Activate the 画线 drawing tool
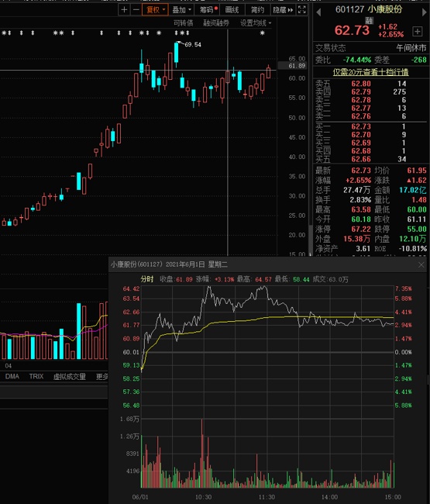 tap(232, 10)
